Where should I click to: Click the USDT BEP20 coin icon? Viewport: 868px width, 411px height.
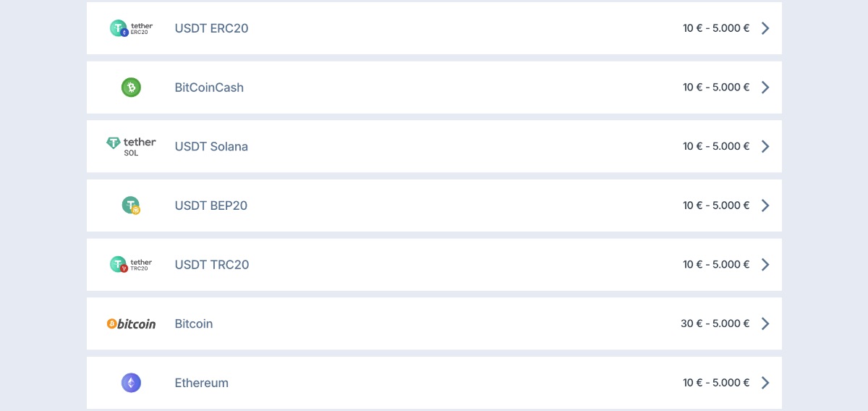coord(131,205)
